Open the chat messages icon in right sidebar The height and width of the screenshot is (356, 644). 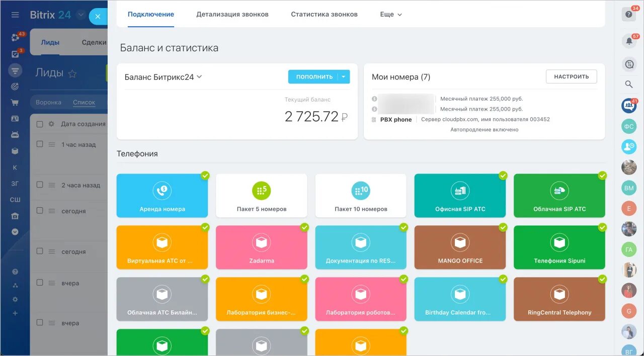click(x=629, y=64)
